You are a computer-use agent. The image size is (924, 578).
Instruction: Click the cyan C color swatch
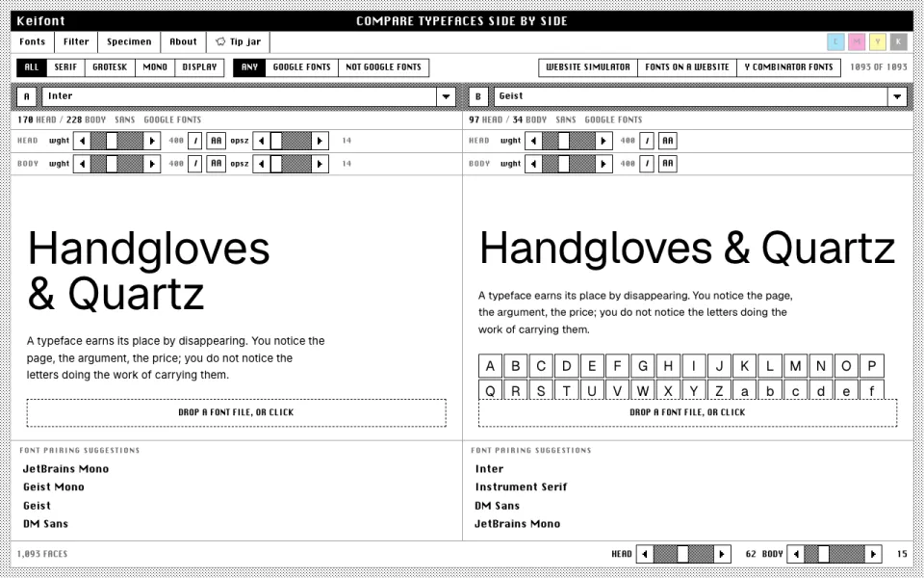coord(835,41)
